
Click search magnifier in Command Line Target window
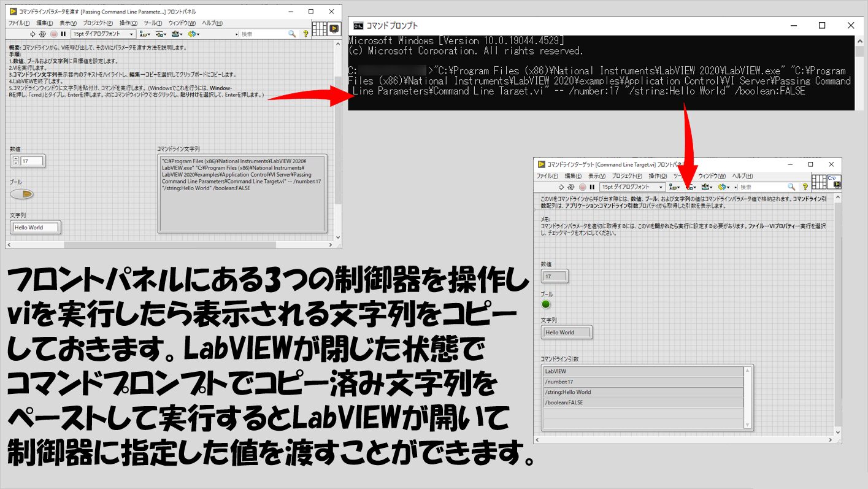tap(791, 187)
